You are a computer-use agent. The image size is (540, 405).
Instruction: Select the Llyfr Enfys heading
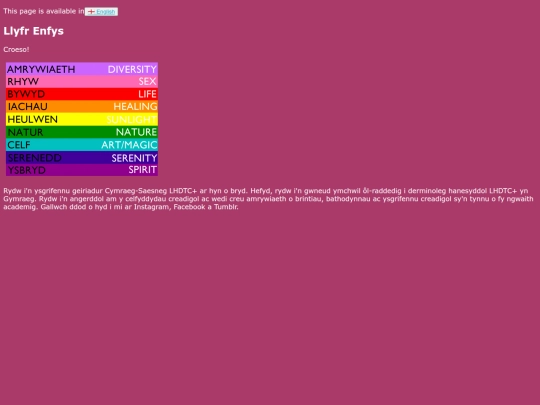click(33, 31)
